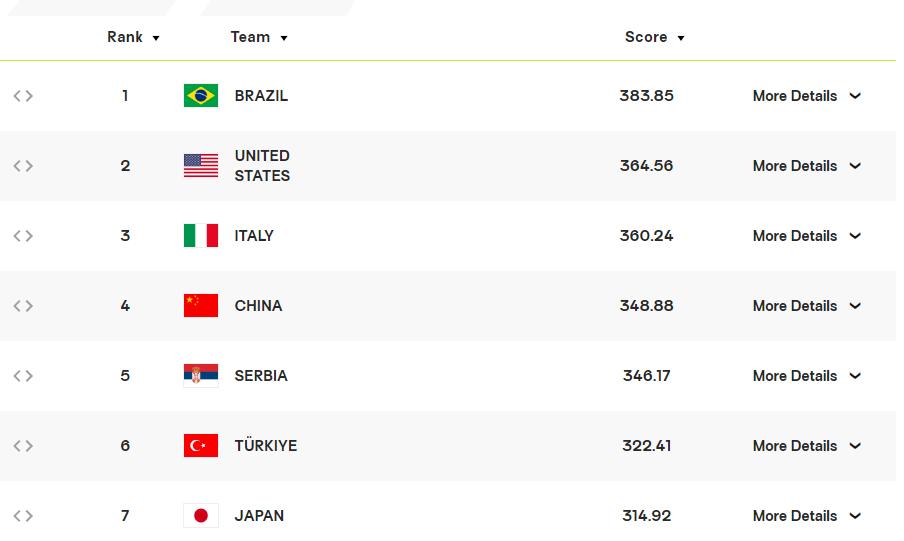904x541 pixels.
Task: Expand More Details for Brazil
Action: coord(806,96)
